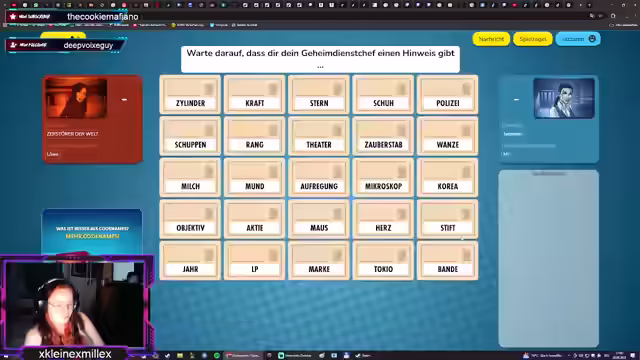Open File Explorer from the taskbar
The height and width of the screenshot is (360, 640).
tap(180, 356)
